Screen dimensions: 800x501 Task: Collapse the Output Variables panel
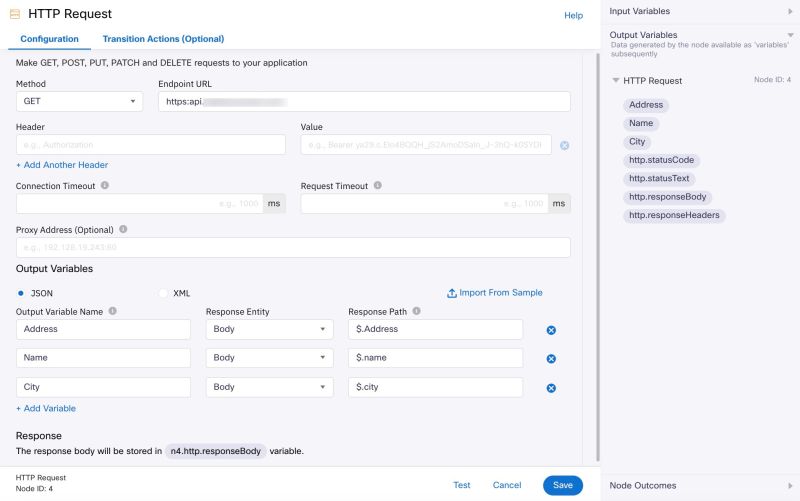pos(790,35)
